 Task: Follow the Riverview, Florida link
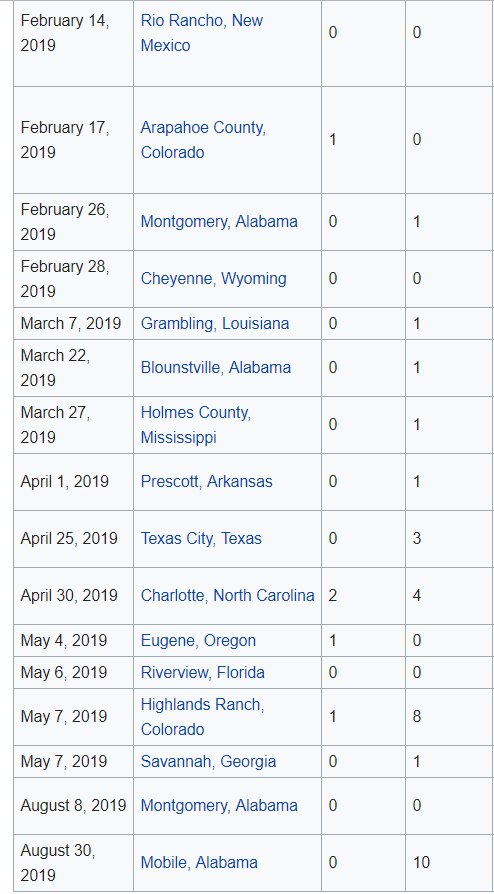[x=203, y=672]
